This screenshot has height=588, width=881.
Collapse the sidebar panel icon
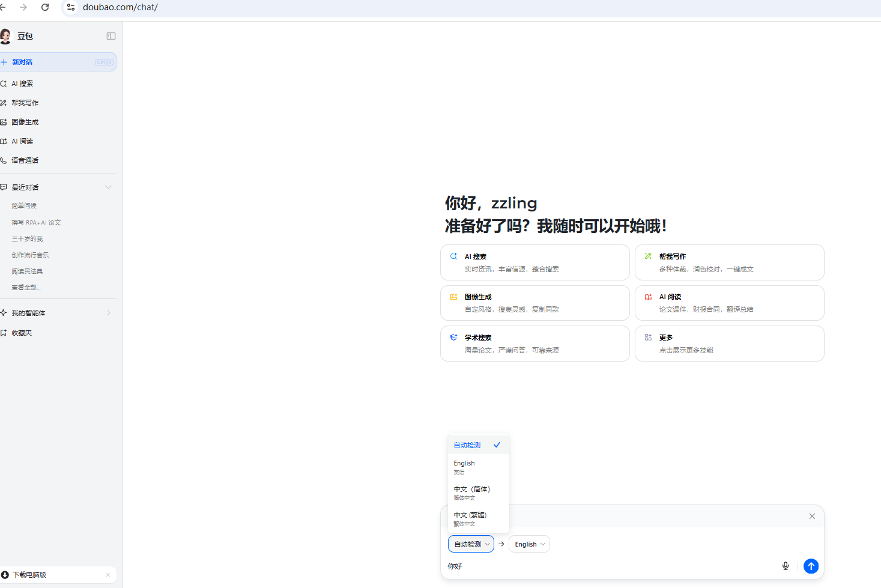click(x=111, y=36)
